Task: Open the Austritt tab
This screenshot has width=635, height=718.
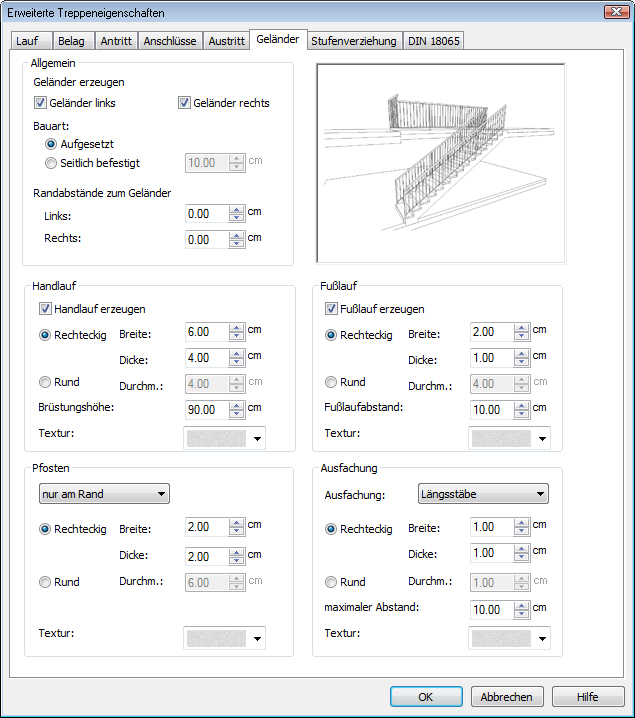Action: [226, 41]
